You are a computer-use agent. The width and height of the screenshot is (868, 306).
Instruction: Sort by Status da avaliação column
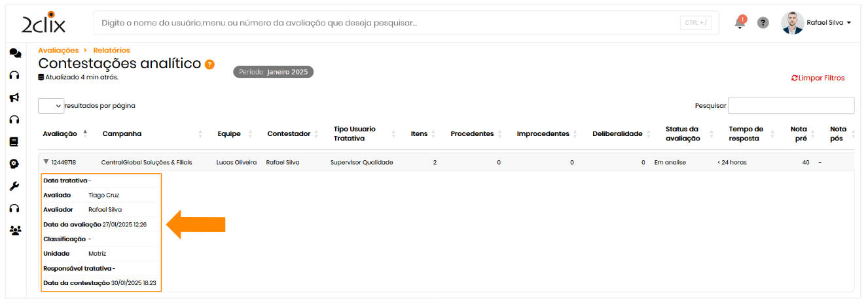click(683, 134)
